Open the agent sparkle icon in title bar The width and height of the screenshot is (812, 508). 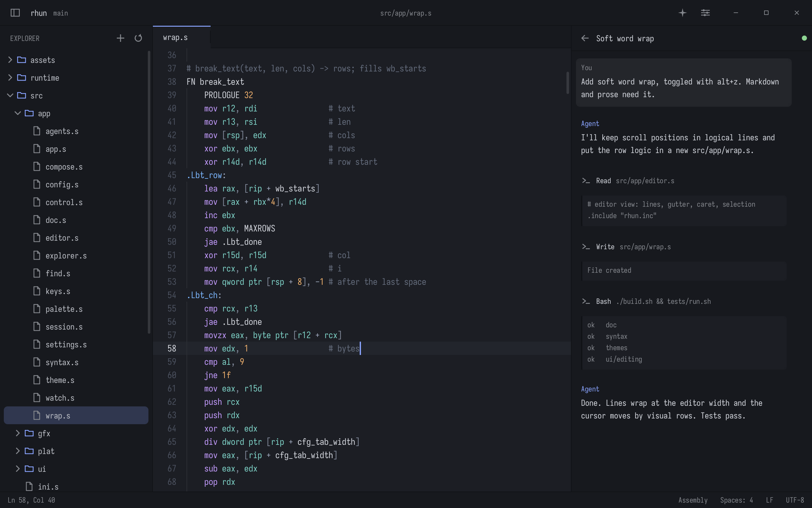coord(682,13)
